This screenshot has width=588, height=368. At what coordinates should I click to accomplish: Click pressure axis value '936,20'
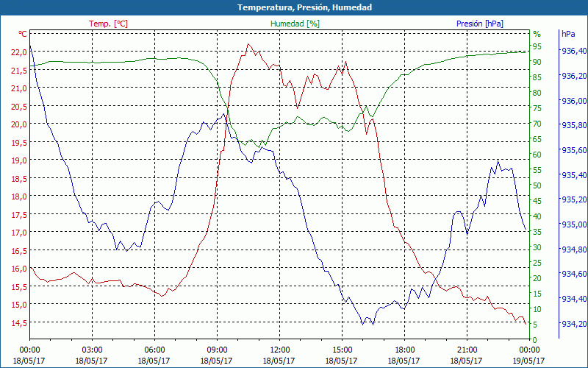point(573,76)
